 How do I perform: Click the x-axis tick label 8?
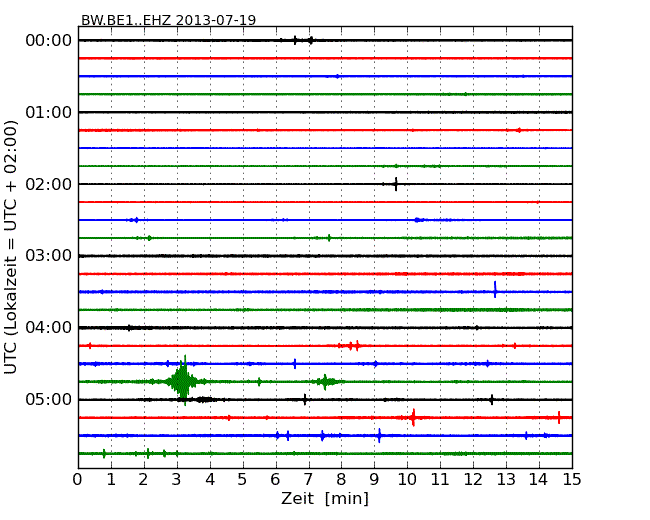point(341,480)
